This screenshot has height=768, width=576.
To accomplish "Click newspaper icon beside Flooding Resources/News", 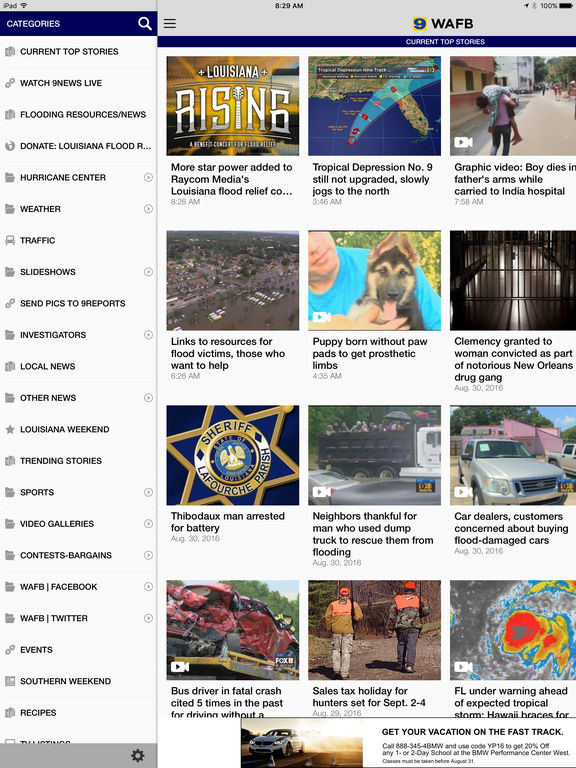I will coord(10,115).
